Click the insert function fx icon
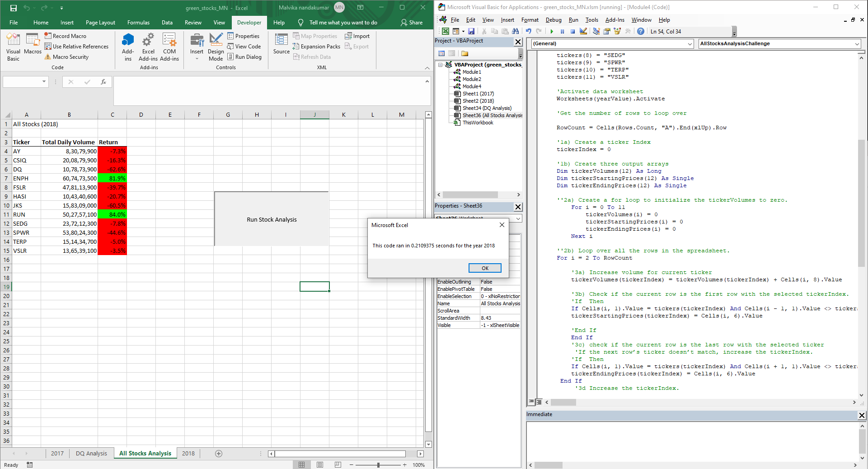This screenshot has height=469, width=868. [103, 82]
